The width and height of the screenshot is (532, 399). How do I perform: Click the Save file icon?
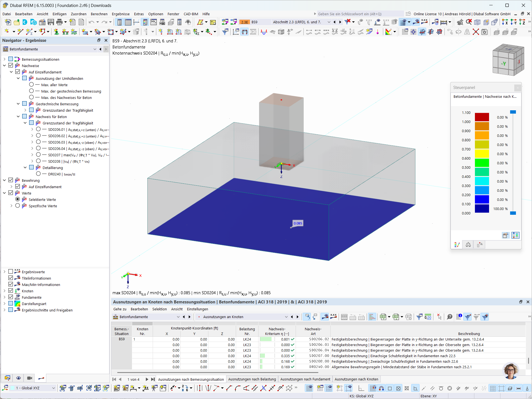tap(51, 22)
